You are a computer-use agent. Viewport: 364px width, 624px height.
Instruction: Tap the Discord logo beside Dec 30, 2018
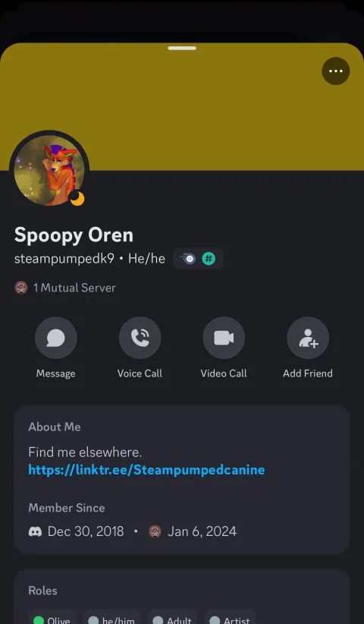36,531
